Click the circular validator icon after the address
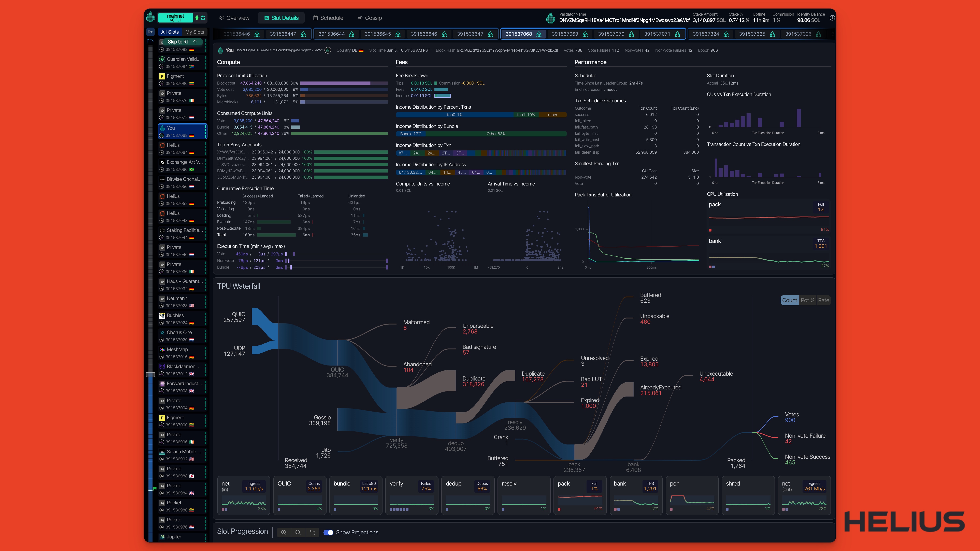This screenshot has height=551, width=980. (328, 50)
